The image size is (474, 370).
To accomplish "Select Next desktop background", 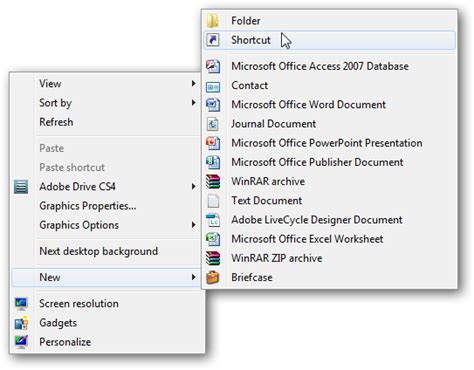I will pos(99,251).
